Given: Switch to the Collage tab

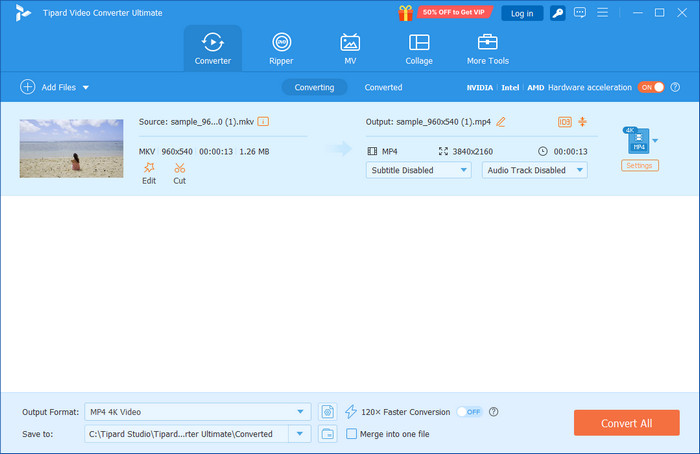Looking at the screenshot, I should (x=419, y=48).
